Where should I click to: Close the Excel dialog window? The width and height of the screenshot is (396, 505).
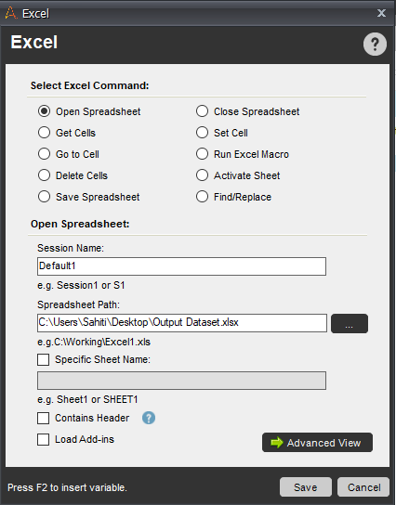(x=381, y=13)
